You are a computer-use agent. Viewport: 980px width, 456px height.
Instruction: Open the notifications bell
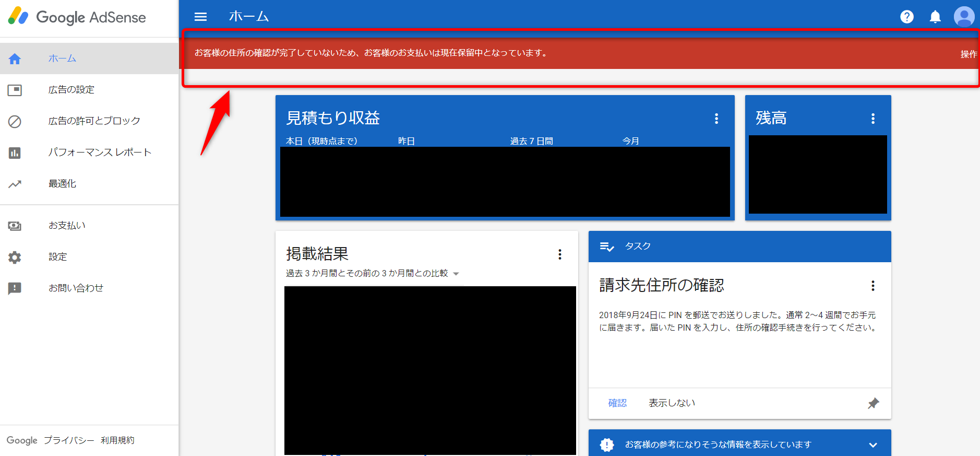935,17
